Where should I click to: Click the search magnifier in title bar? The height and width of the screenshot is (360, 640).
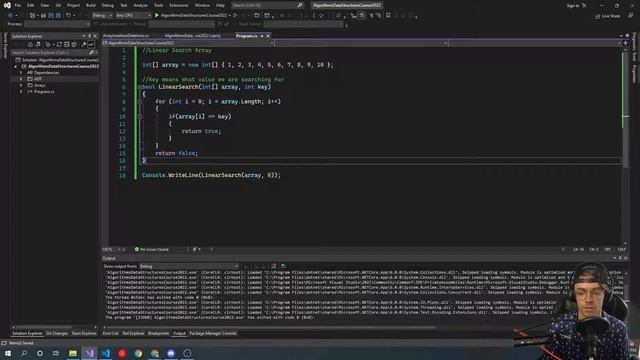[300, 5]
